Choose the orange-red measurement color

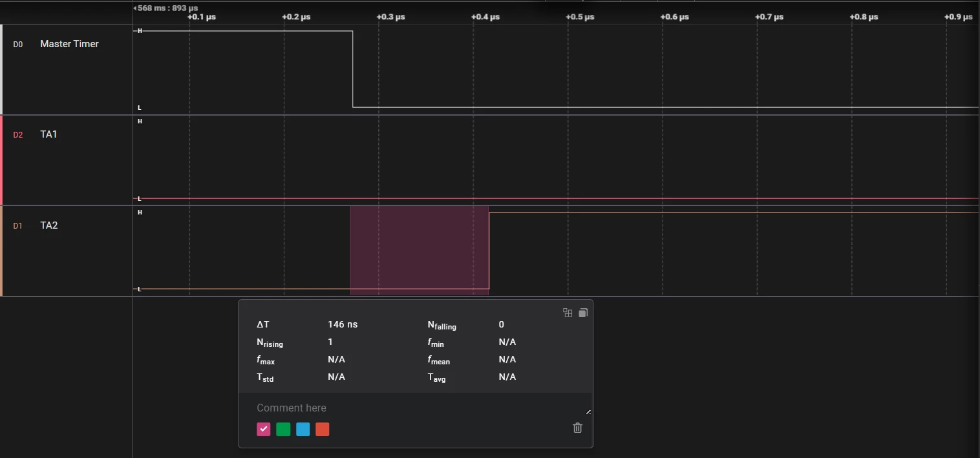(323, 429)
